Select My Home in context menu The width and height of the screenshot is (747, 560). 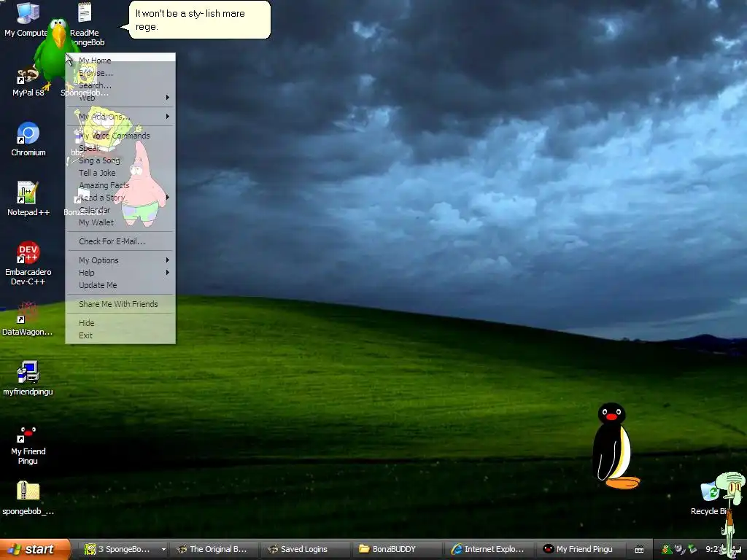[x=120, y=61]
